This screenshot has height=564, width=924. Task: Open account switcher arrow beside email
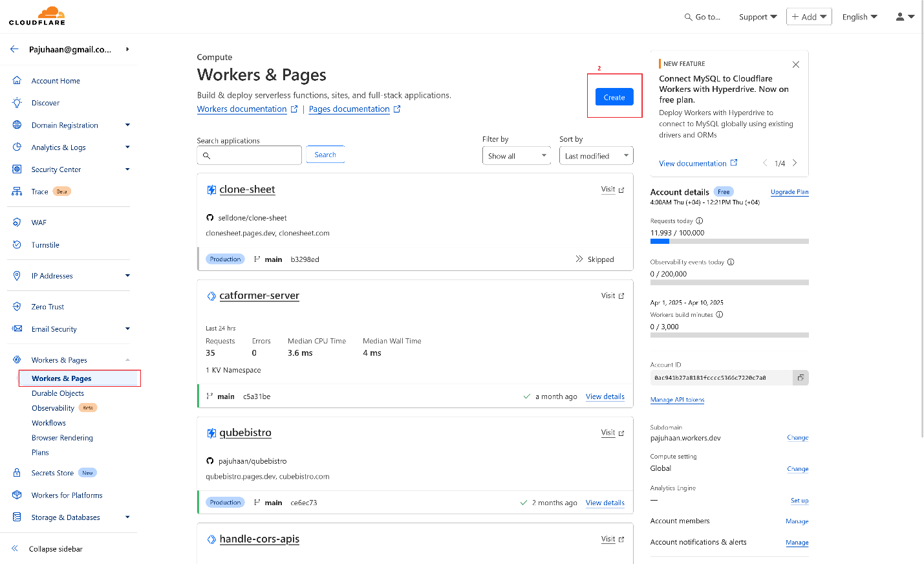click(127, 49)
